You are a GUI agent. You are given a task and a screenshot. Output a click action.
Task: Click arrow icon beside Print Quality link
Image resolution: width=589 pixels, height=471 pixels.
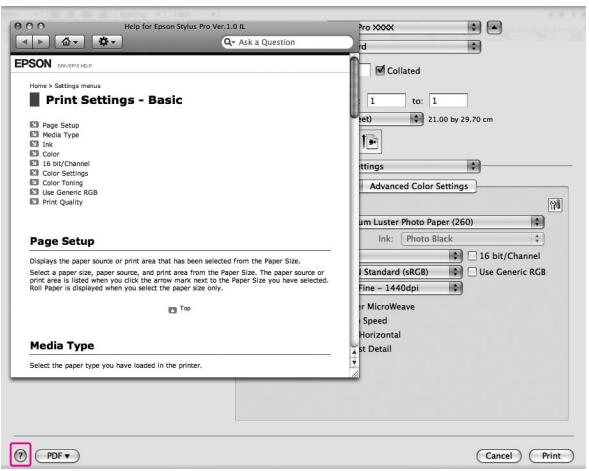34,201
